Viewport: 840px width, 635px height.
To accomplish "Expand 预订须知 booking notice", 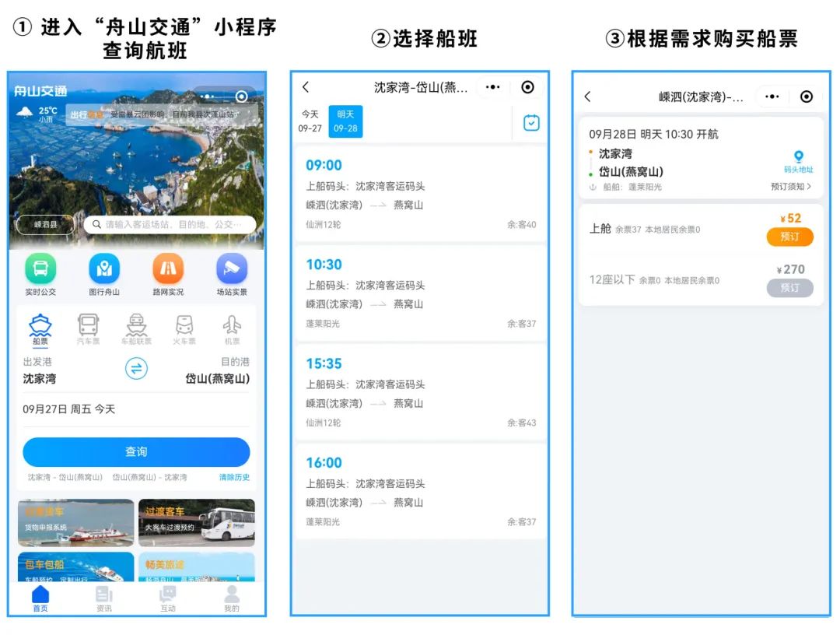I will (791, 187).
